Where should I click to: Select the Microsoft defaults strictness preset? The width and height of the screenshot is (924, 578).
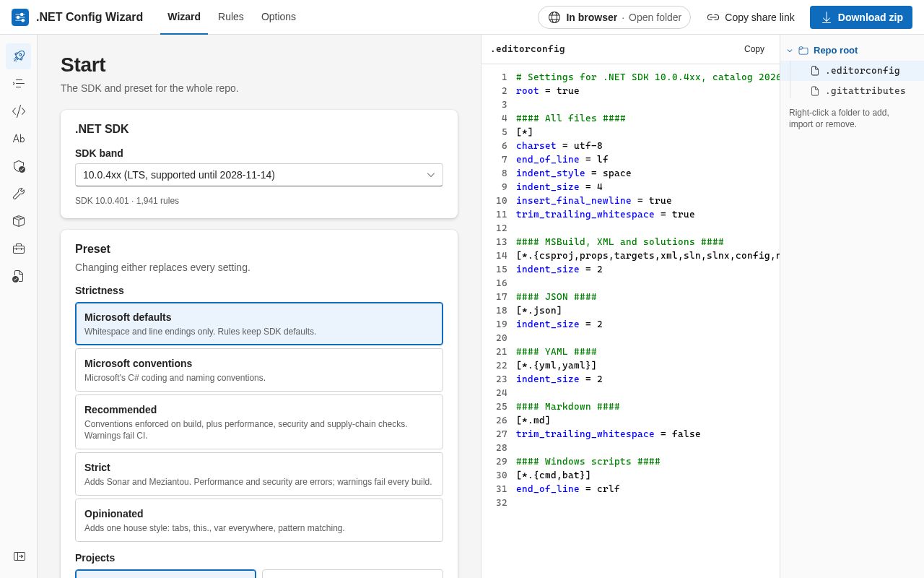click(259, 324)
